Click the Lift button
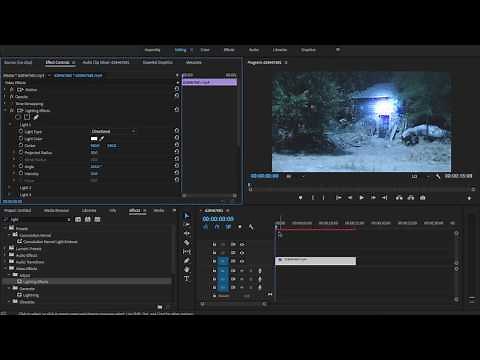480x360 pixels. point(399,198)
